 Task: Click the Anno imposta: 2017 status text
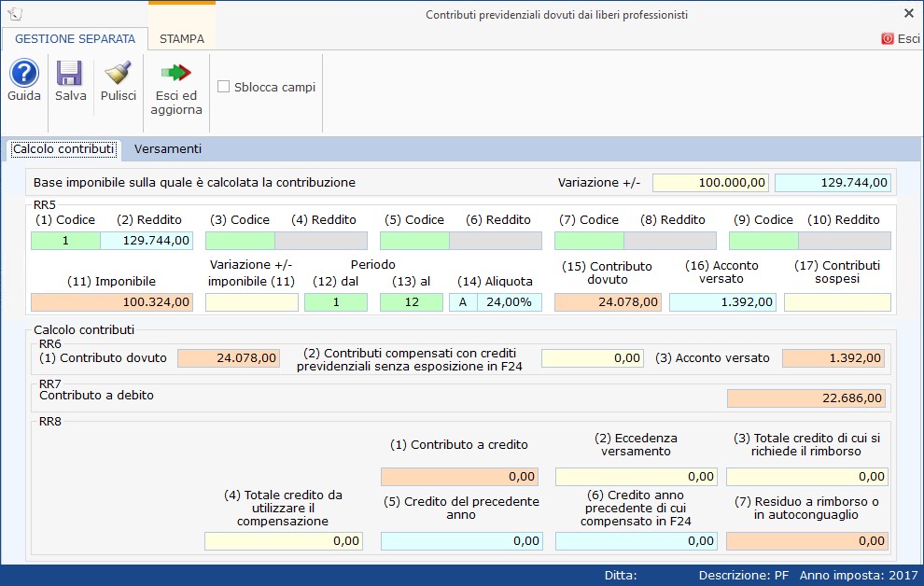[x=859, y=576]
